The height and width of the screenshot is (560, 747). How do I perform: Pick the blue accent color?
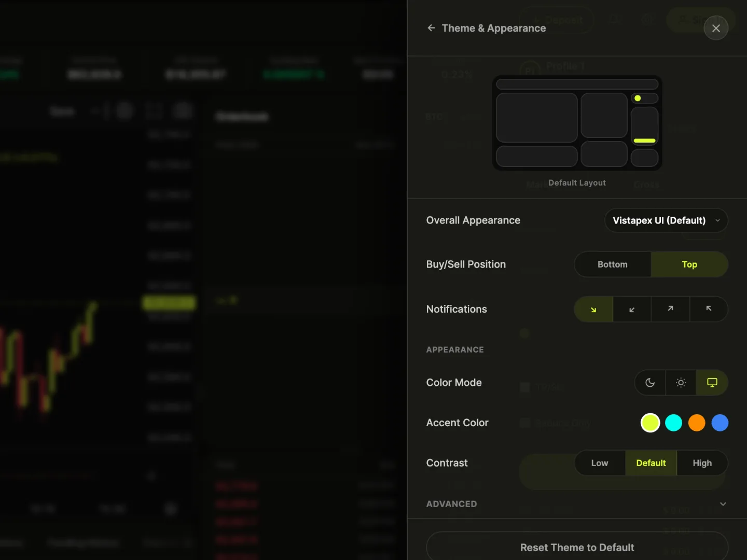(720, 423)
